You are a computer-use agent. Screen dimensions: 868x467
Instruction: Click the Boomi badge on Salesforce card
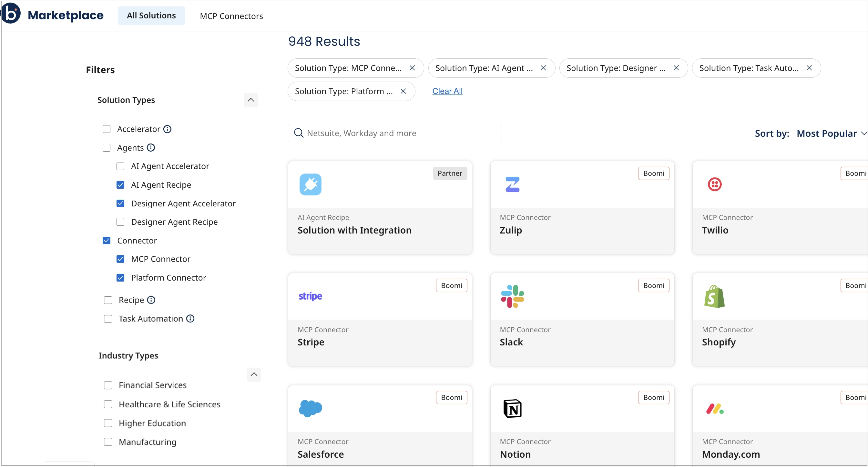[x=451, y=397]
